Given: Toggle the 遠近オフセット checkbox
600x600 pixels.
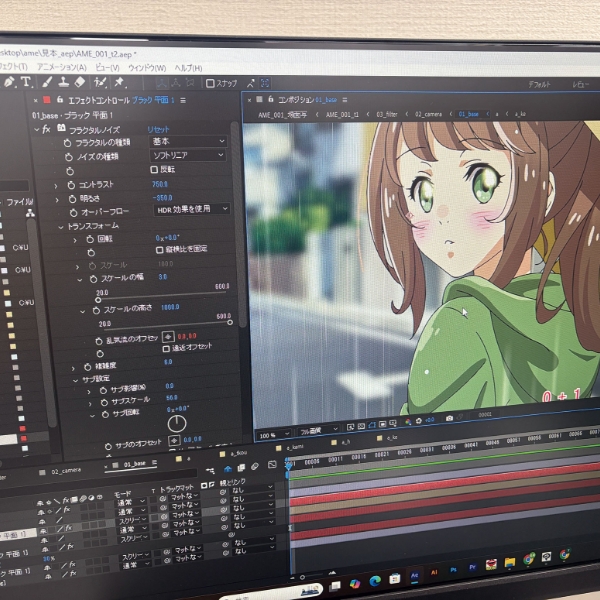Looking at the screenshot, I should (166, 349).
